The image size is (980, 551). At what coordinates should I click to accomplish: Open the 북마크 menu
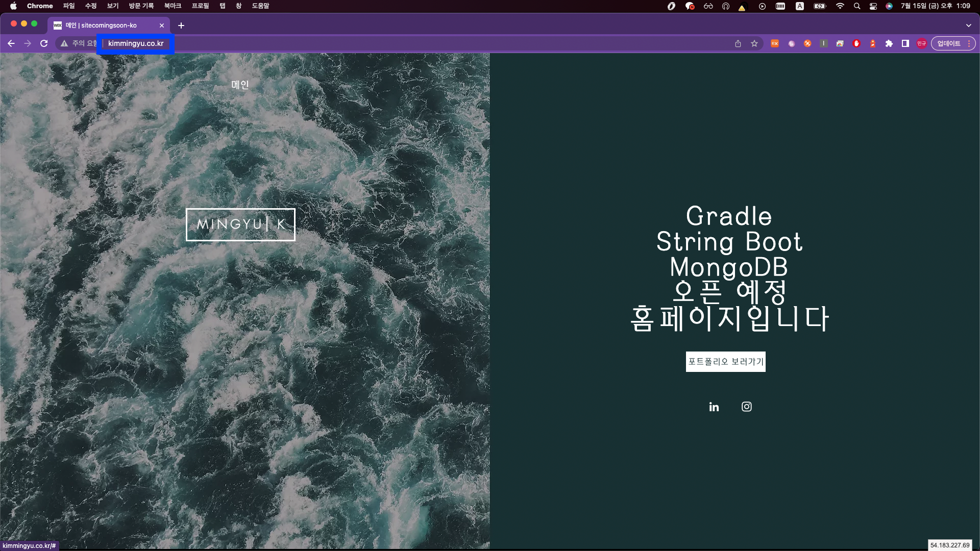pos(173,6)
